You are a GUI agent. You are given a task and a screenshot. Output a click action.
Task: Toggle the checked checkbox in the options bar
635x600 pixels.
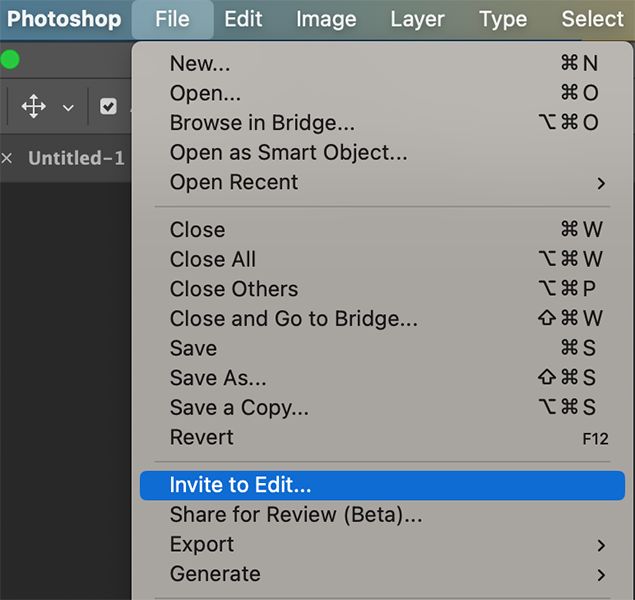(x=109, y=106)
